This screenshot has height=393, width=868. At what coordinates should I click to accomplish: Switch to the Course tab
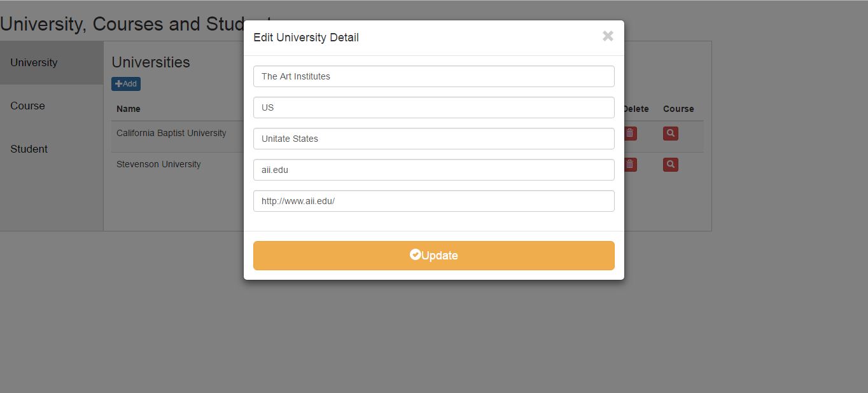pyautogui.click(x=27, y=106)
